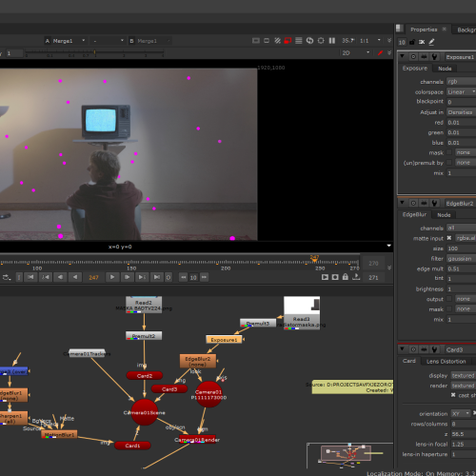Step forward one frame
The width and height of the screenshot is (476, 476).
(x=127, y=277)
